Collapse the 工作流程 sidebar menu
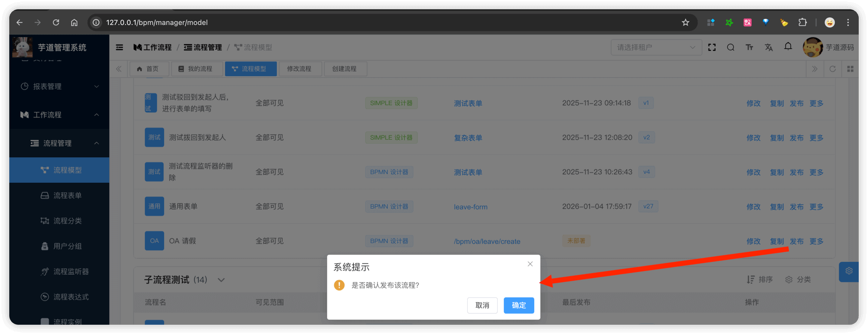 click(59, 115)
